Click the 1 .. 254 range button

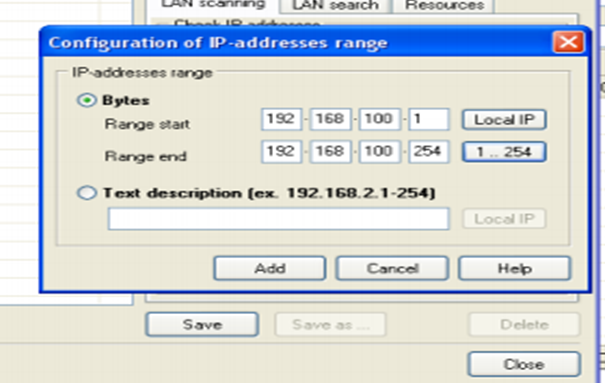504,152
